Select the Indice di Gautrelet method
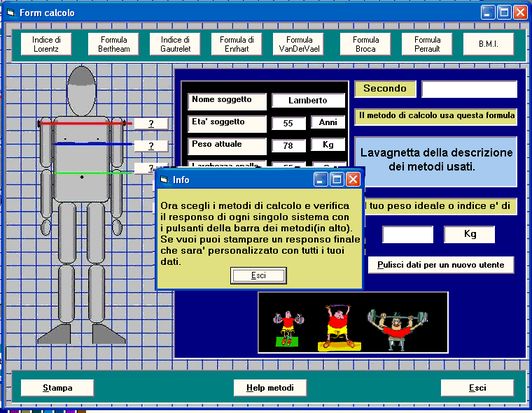The image size is (532, 413). click(x=175, y=44)
